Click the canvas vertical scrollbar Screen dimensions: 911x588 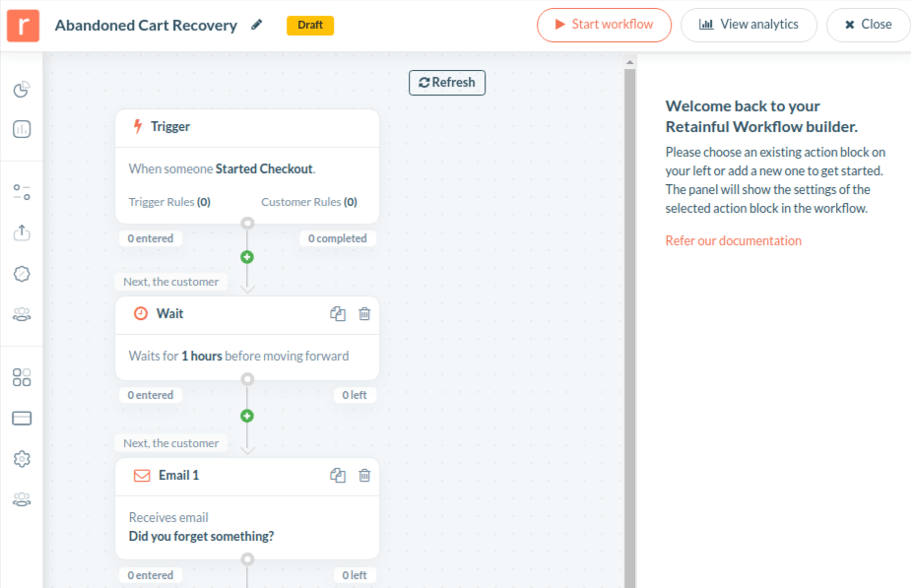629,328
